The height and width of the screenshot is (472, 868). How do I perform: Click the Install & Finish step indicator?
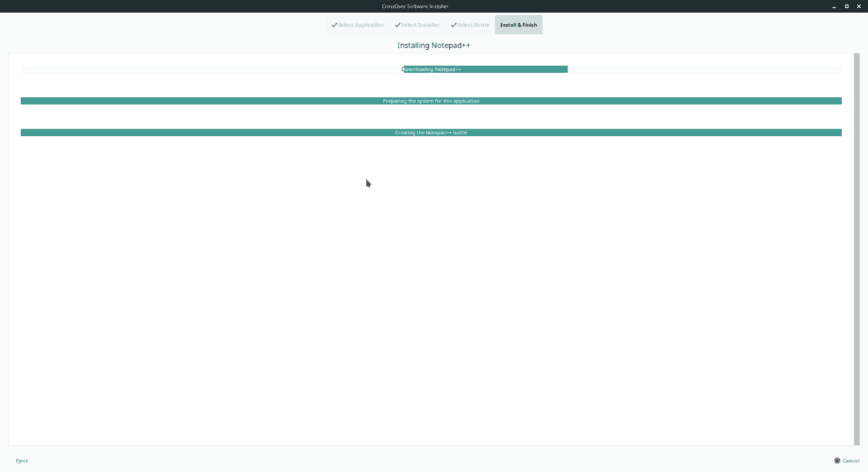point(518,25)
